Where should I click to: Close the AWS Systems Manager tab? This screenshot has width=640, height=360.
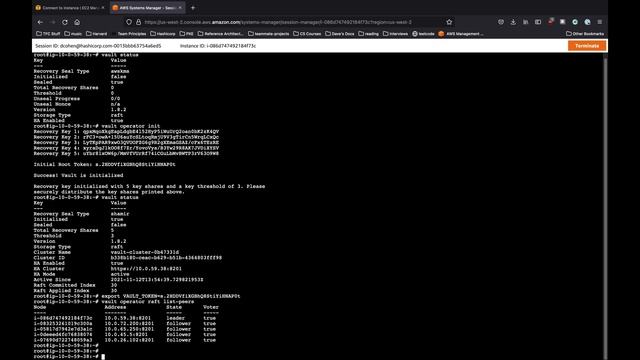(x=180, y=8)
